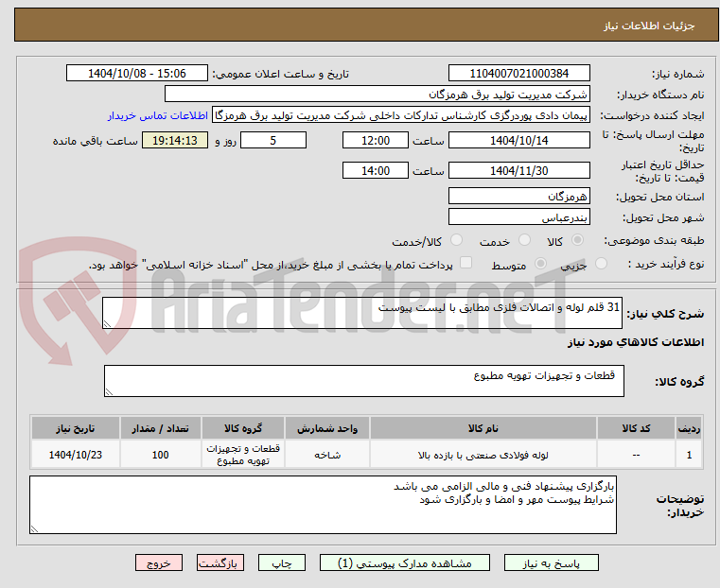Select the کالا radio button

tap(578, 240)
